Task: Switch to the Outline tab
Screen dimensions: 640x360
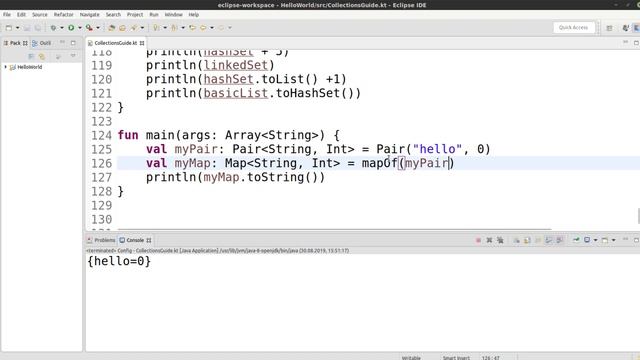Action: [42, 43]
